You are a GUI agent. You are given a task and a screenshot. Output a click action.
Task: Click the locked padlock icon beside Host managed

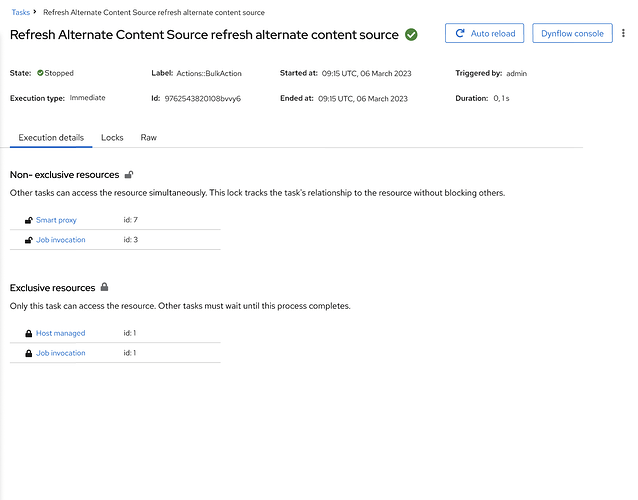tap(28, 333)
